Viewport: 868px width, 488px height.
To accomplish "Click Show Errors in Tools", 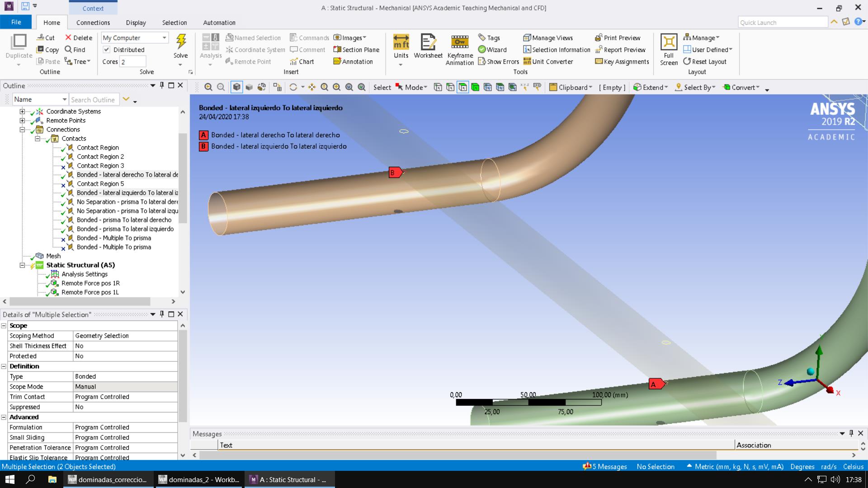I will coord(498,61).
